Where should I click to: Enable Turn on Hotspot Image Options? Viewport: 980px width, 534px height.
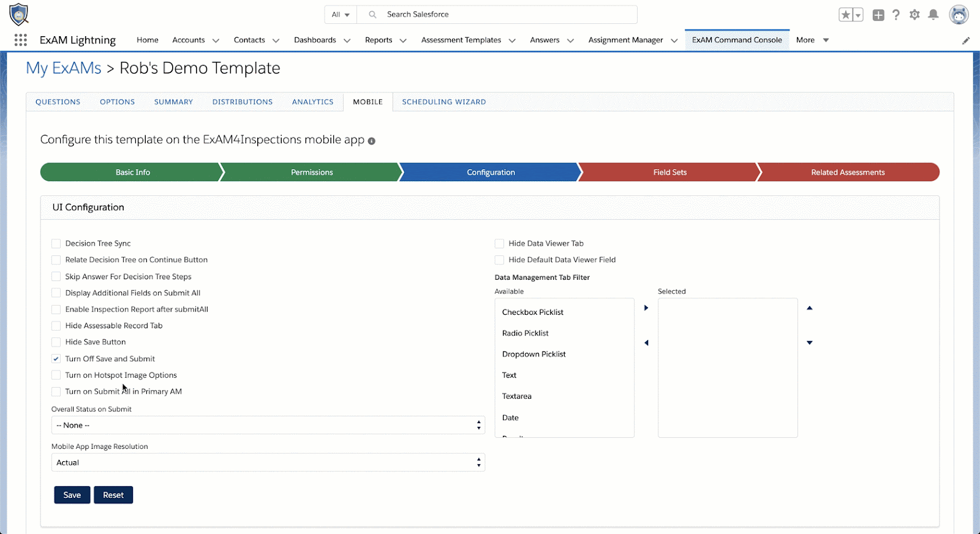click(56, 375)
